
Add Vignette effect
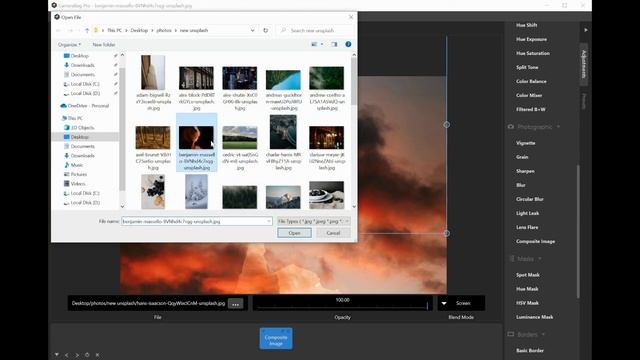point(525,143)
